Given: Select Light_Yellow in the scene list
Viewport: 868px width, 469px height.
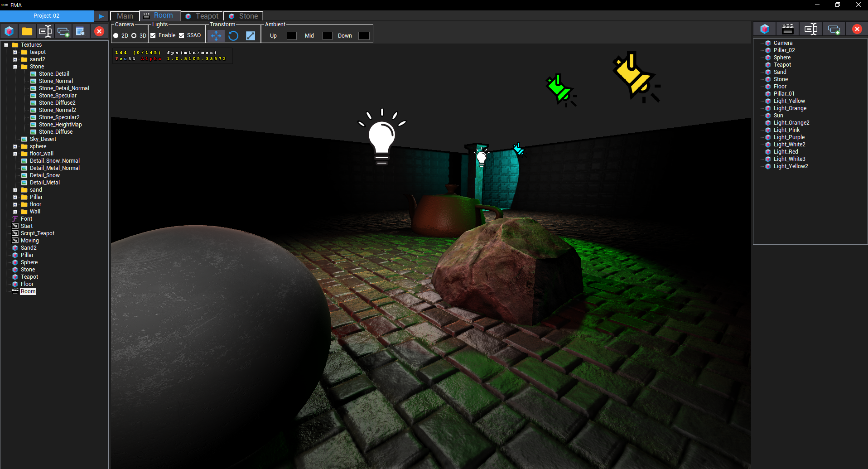Looking at the screenshot, I should [789, 101].
